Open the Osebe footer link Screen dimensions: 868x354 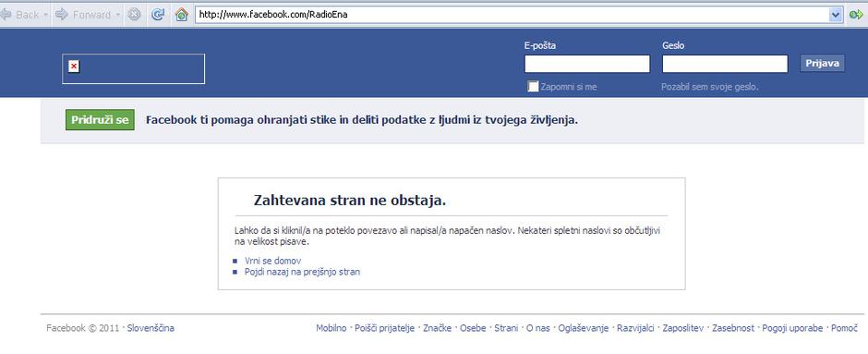[473, 328]
